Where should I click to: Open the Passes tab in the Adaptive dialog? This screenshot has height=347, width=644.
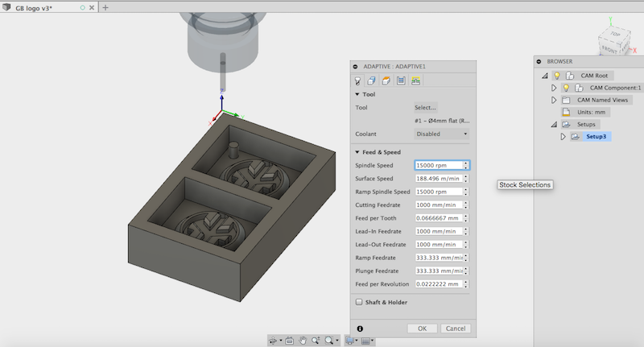401,81
